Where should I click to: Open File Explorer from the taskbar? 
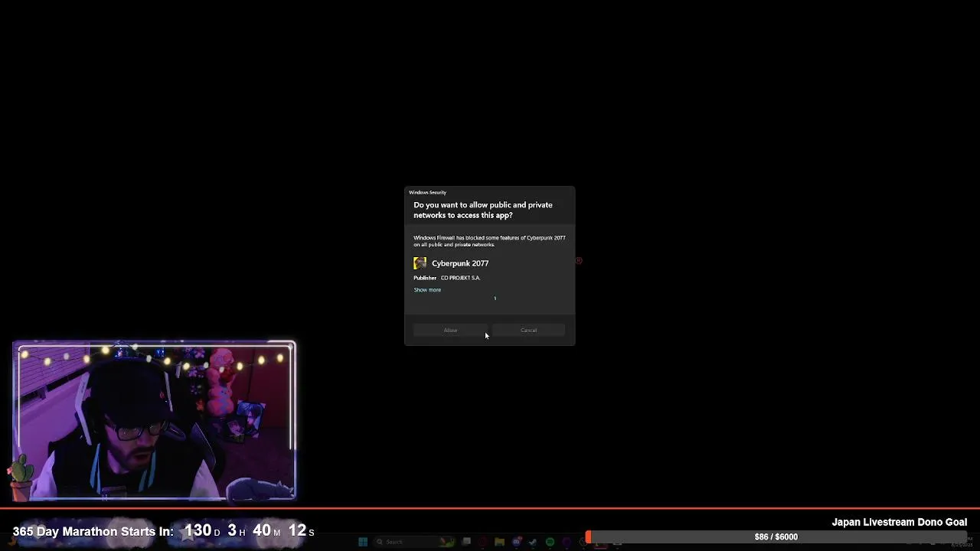[x=499, y=542]
